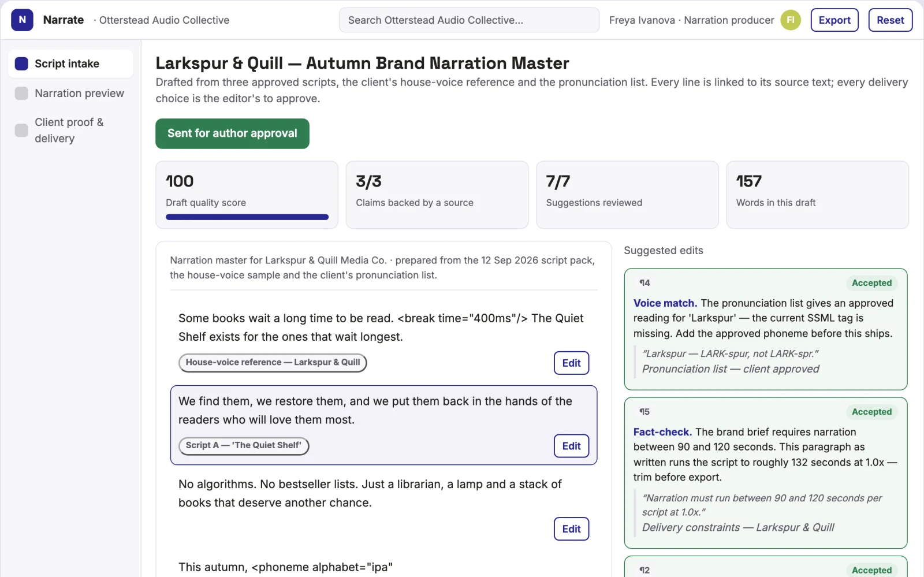Open Freya Ivanova's avatar badge
Viewport: 924px width, 577px height.
[791, 20]
